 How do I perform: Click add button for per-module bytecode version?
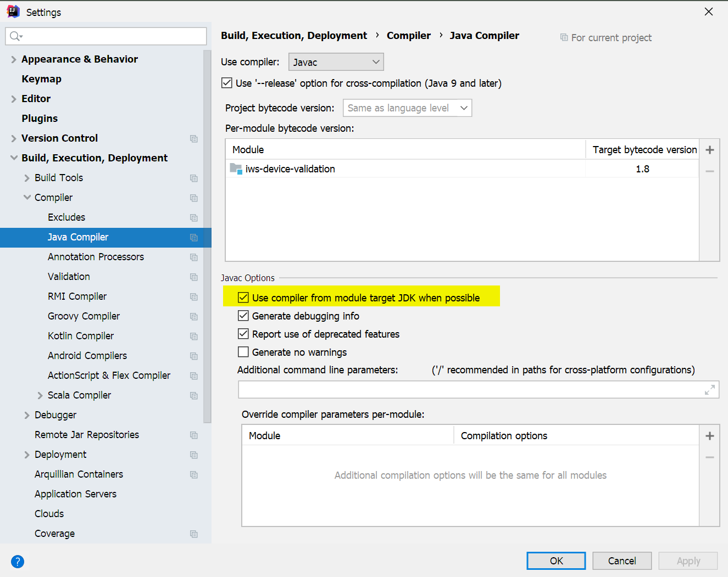tap(710, 150)
